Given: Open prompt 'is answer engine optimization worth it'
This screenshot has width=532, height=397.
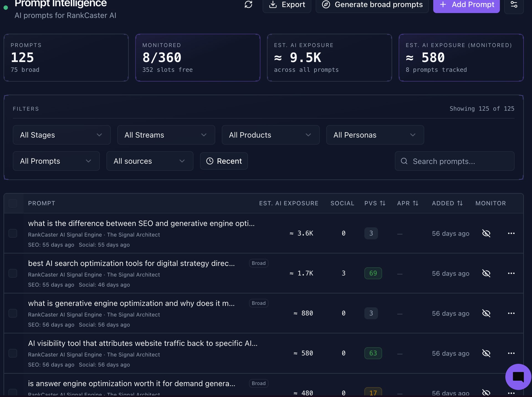Looking at the screenshot, I should (132, 383).
